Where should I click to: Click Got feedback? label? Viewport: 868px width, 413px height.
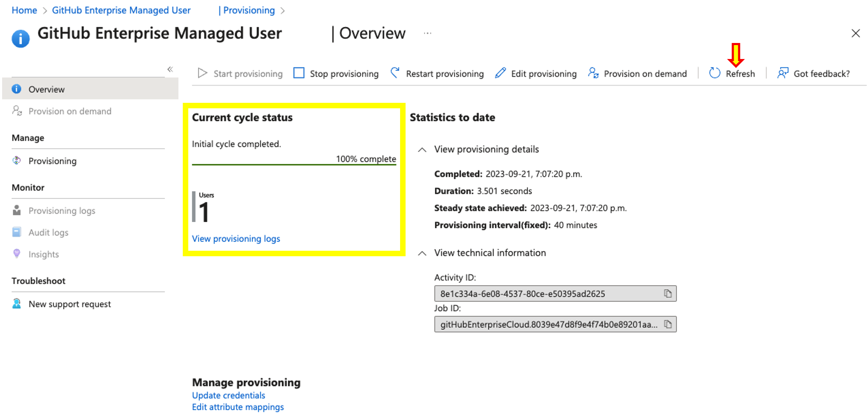coord(822,74)
